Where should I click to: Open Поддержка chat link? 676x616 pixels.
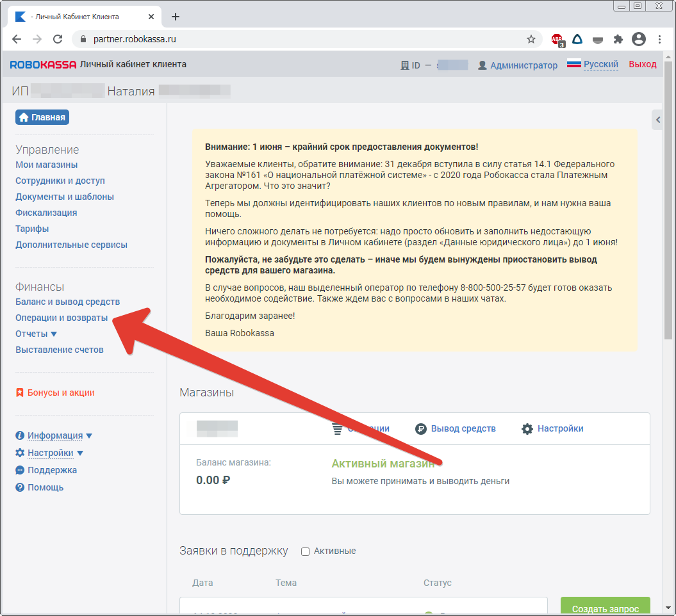[51, 470]
